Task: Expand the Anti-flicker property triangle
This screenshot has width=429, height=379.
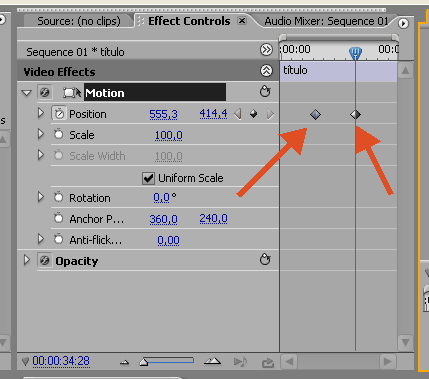Action: [x=41, y=239]
